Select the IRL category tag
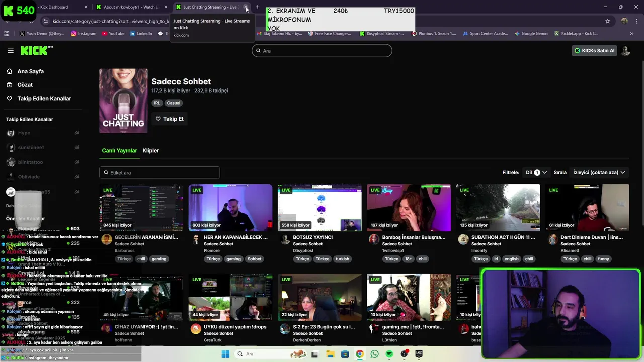The image size is (644, 362). click(x=157, y=103)
